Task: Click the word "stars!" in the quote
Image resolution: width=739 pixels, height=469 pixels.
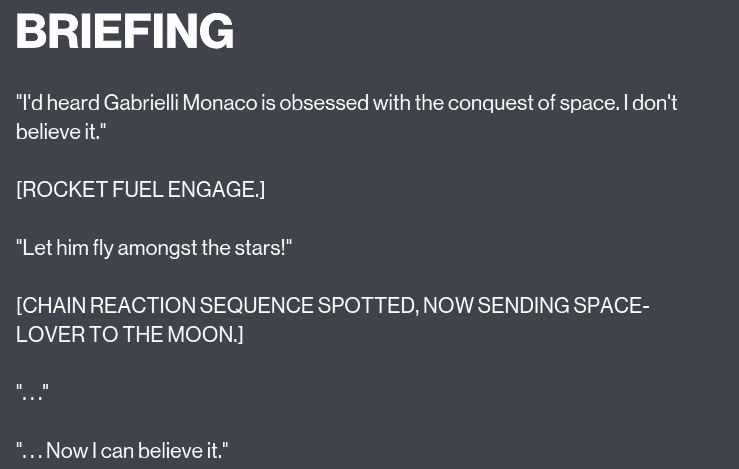Action: [263, 248]
